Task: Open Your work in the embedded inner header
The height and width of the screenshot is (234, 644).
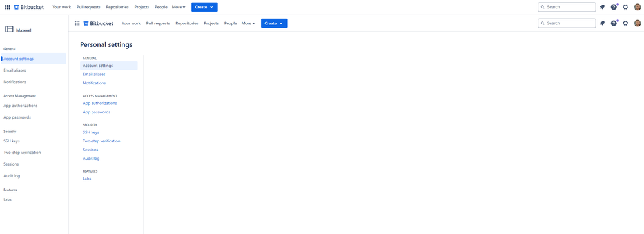Action: click(x=131, y=23)
